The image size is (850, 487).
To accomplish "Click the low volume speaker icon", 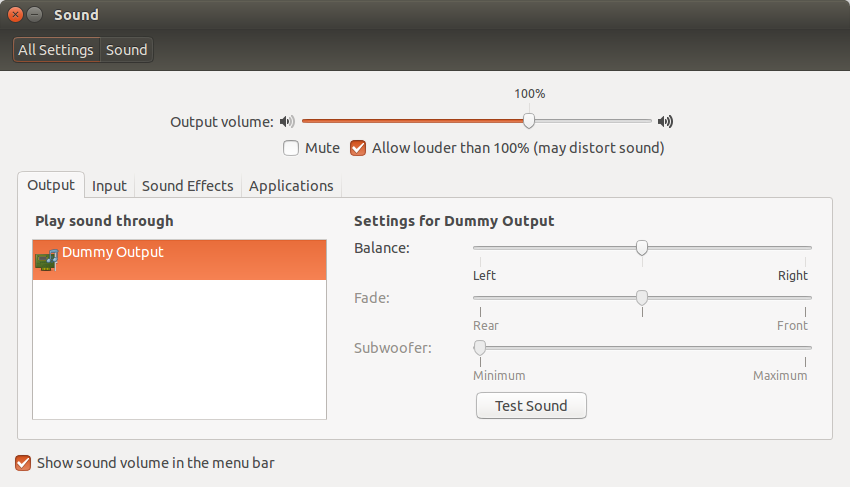I will (287, 121).
